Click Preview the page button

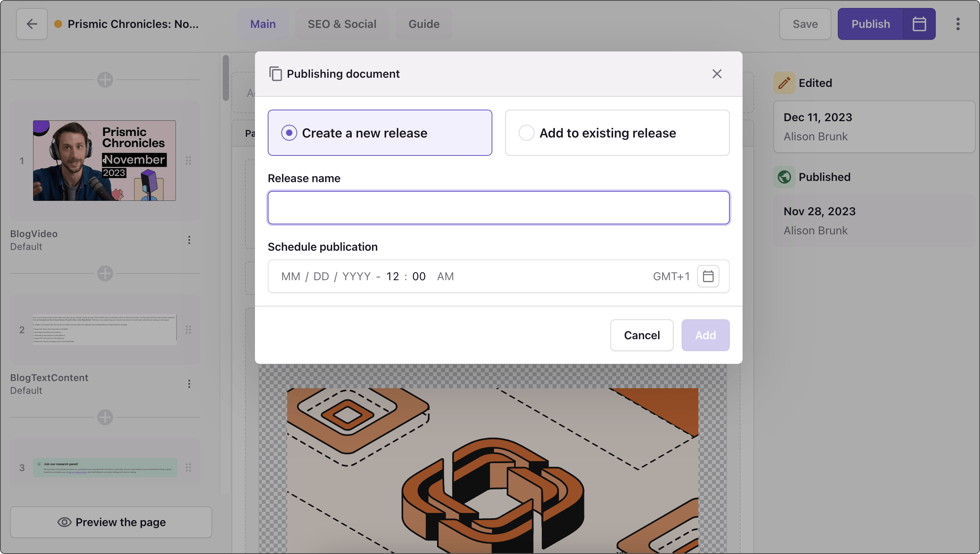[111, 522]
